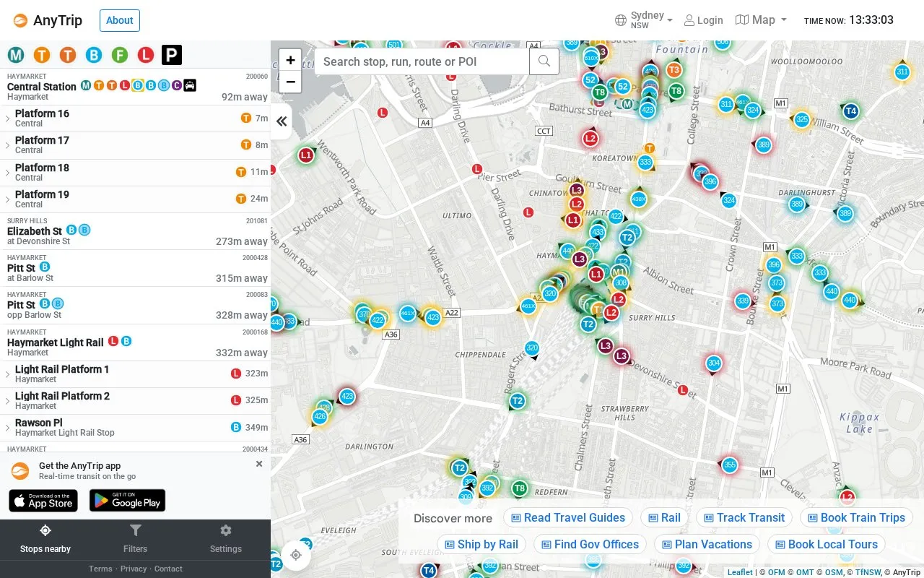Click the T2 marker near Regent Street

click(517, 401)
